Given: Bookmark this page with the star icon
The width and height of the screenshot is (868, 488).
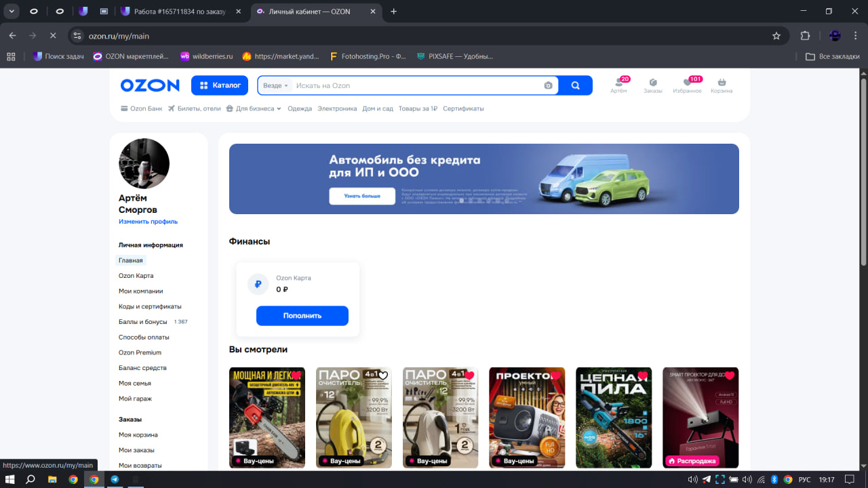Looking at the screenshot, I should click(776, 36).
